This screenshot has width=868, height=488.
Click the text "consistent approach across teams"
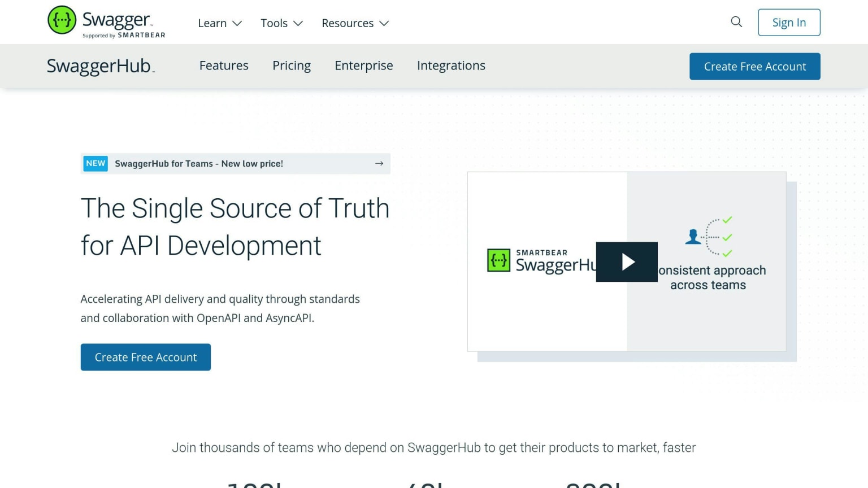point(712,277)
